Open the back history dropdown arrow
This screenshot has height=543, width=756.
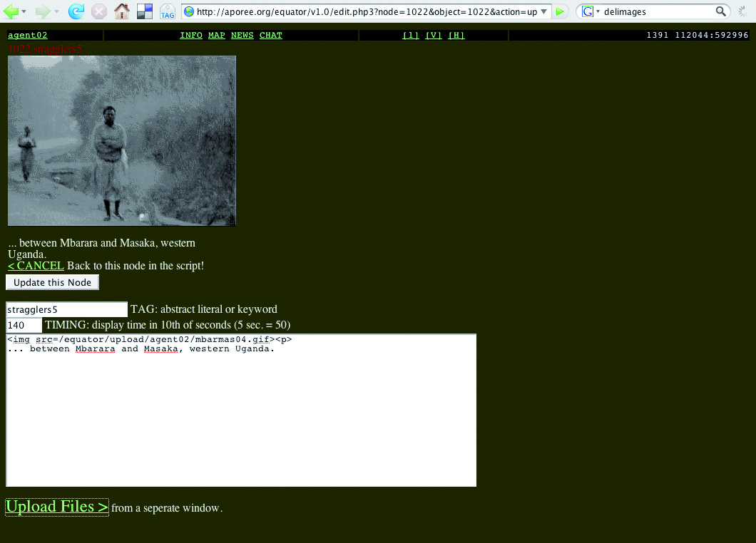click(x=24, y=11)
